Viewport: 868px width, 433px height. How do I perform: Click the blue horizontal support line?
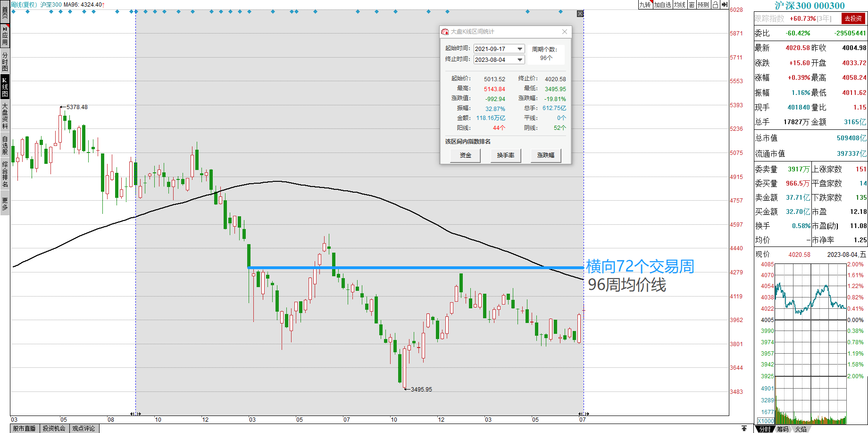point(415,268)
